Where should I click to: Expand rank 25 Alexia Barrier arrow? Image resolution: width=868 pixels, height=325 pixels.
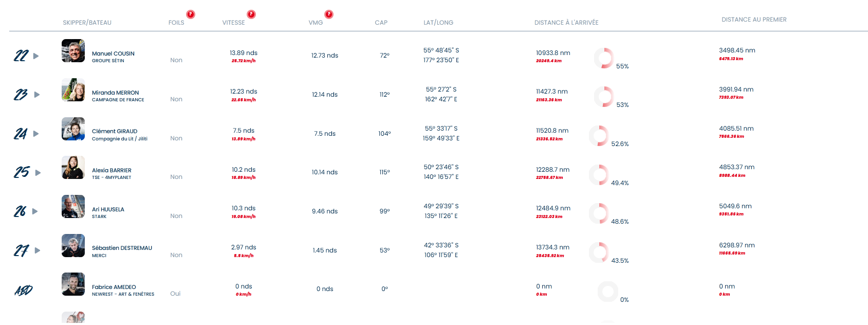pyautogui.click(x=38, y=173)
